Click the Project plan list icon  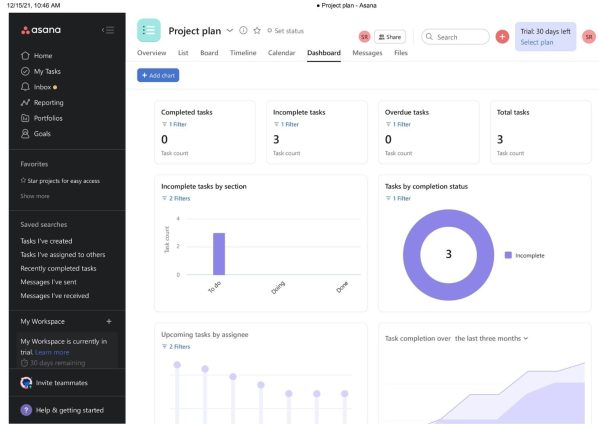[149, 30]
